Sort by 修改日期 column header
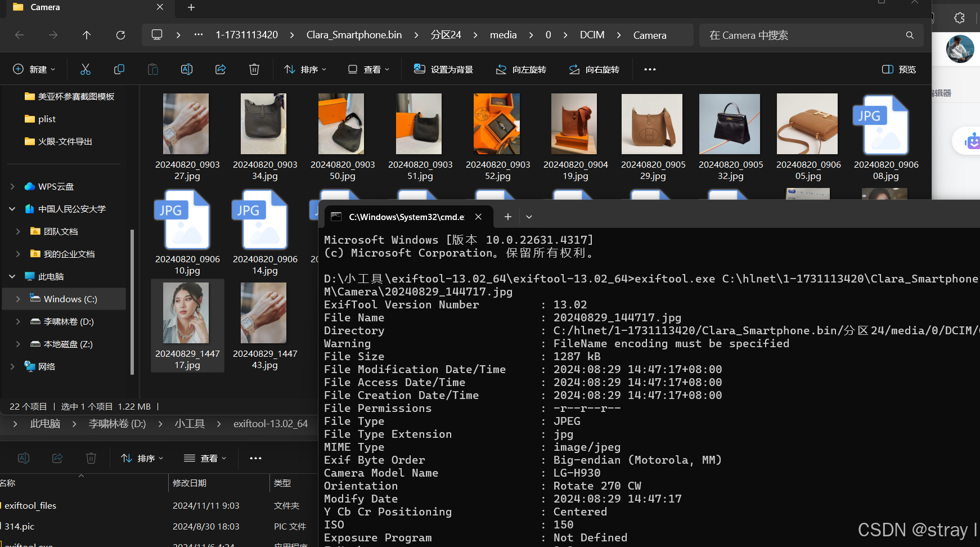This screenshot has height=547, width=980. tap(190, 483)
